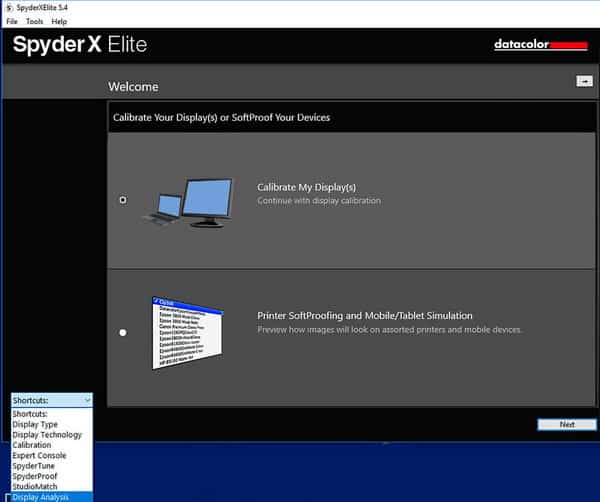Collapse the Shortcuts dropdown arrow

[88, 400]
